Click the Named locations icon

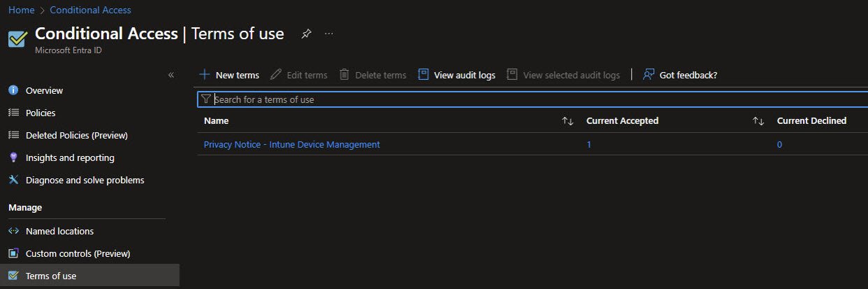[13, 231]
